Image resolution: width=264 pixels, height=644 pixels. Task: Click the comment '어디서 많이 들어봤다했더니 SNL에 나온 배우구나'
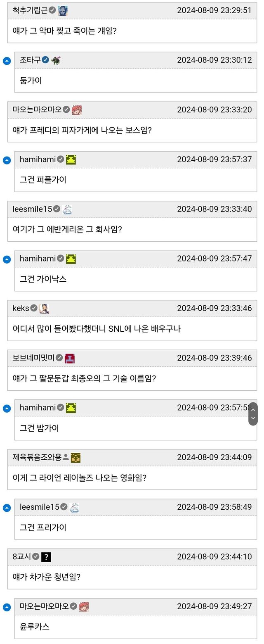[97, 329]
